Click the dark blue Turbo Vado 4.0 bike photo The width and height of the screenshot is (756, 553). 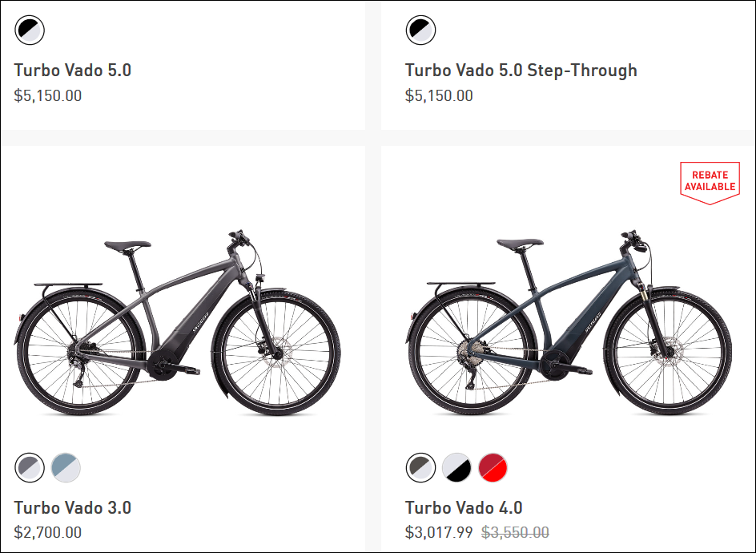tap(570, 325)
